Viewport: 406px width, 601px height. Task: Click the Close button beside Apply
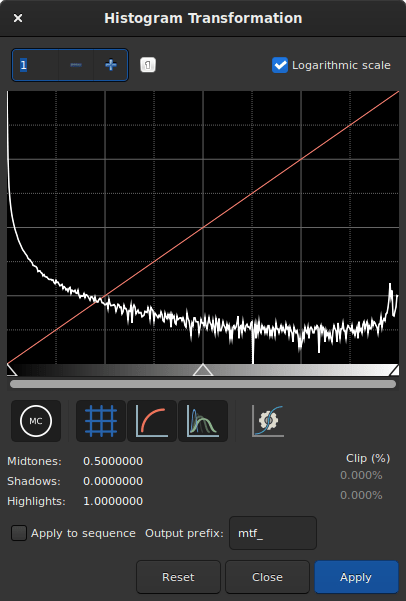[x=267, y=577]
